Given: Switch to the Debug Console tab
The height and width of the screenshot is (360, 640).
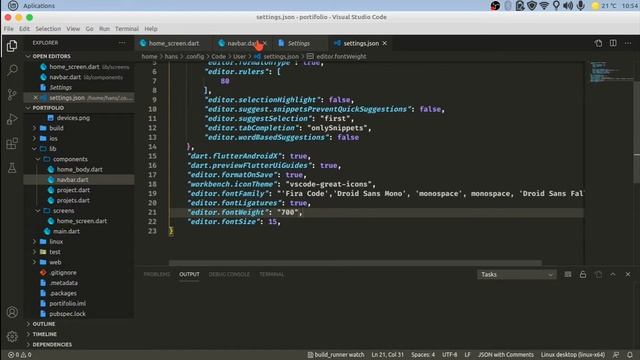Looking at the screenshot, I should click(x=229, y=274).
